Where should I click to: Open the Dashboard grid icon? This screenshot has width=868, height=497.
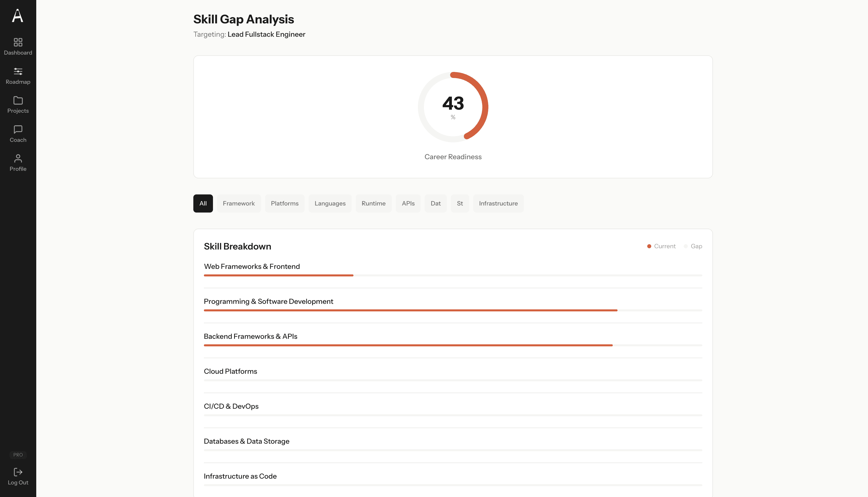pos(18,42)
